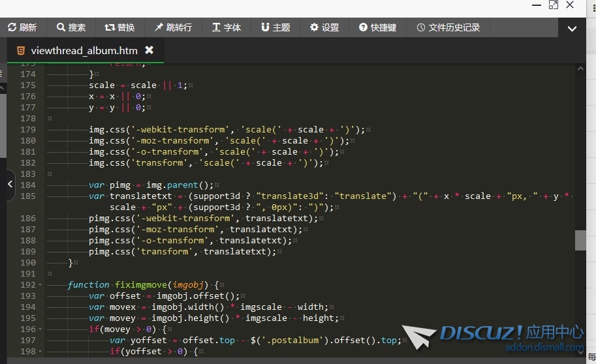Open settings via the gear icon

pyautogui.click(x=314, y=27)
